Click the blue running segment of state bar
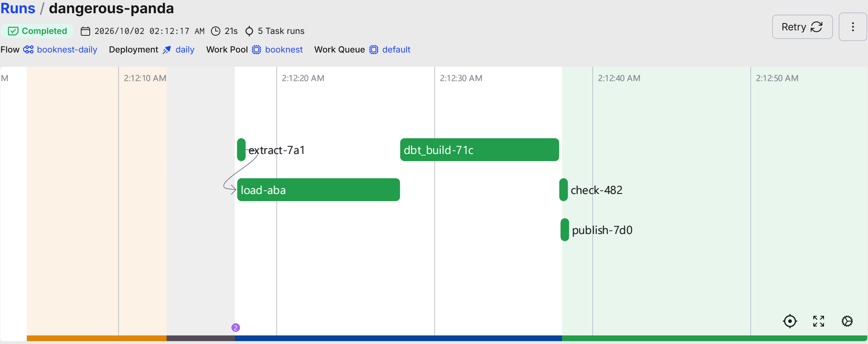The image size is (868, 344). coord(398,338)
